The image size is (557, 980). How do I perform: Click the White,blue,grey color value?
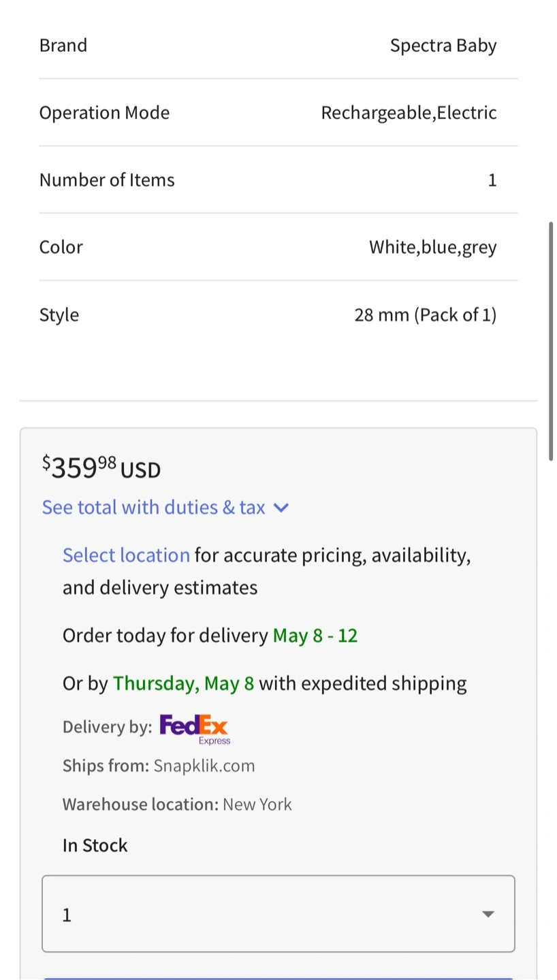[432, 247]
